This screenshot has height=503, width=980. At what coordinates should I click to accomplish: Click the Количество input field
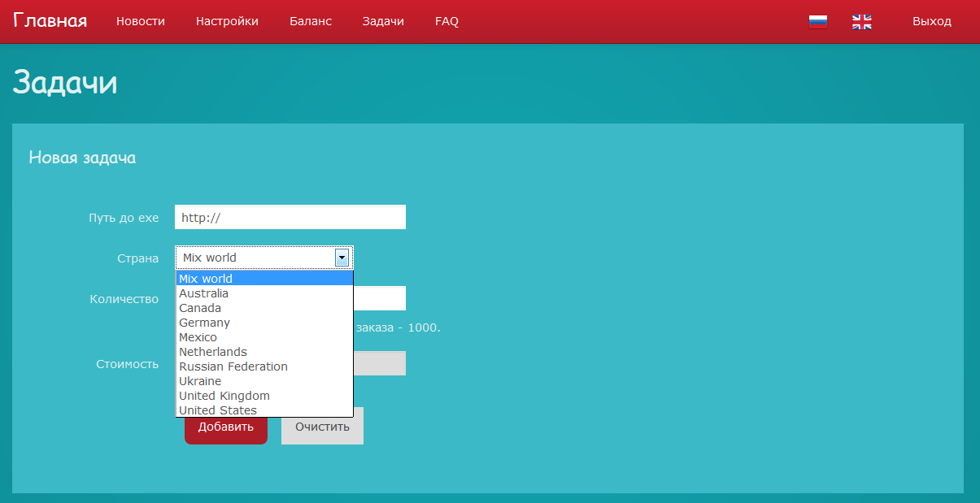380,298
